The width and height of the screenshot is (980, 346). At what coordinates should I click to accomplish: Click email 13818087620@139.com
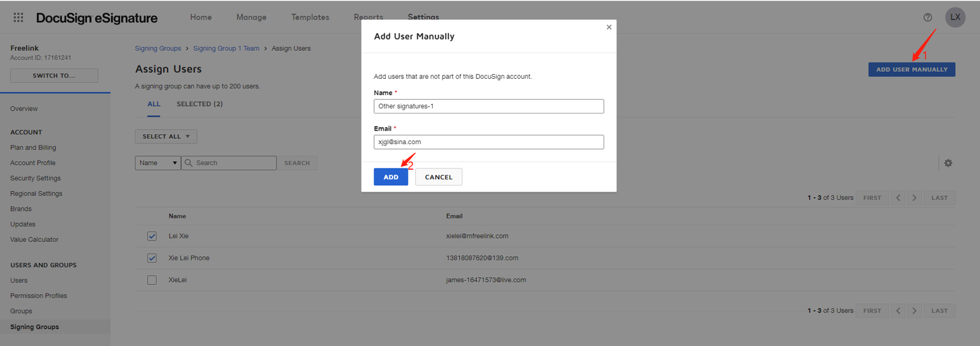(x=483, y=258)
